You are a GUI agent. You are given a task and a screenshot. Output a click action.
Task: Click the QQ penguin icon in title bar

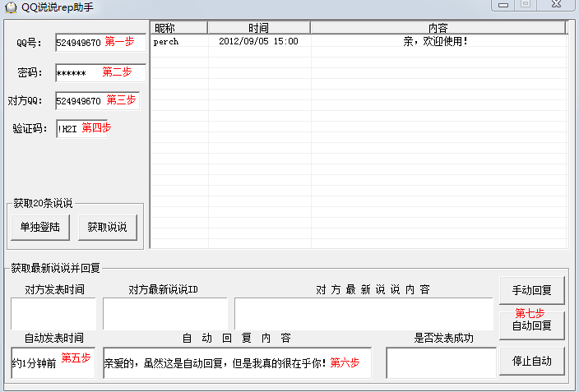coord(9,7)
